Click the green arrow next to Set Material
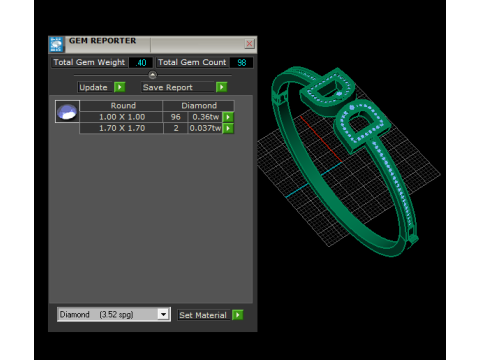The width and height of the screenshot is (480, 360). click(x=238, y=315)
